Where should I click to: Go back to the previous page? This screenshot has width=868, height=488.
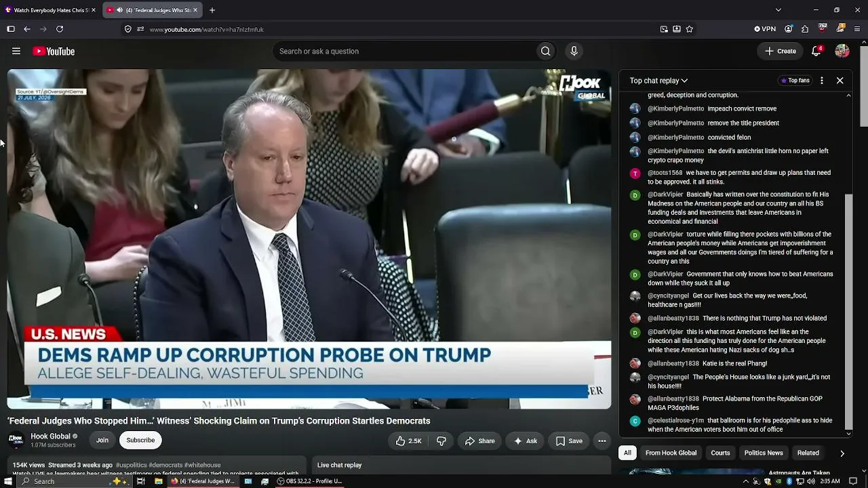[x=27, y=29]
